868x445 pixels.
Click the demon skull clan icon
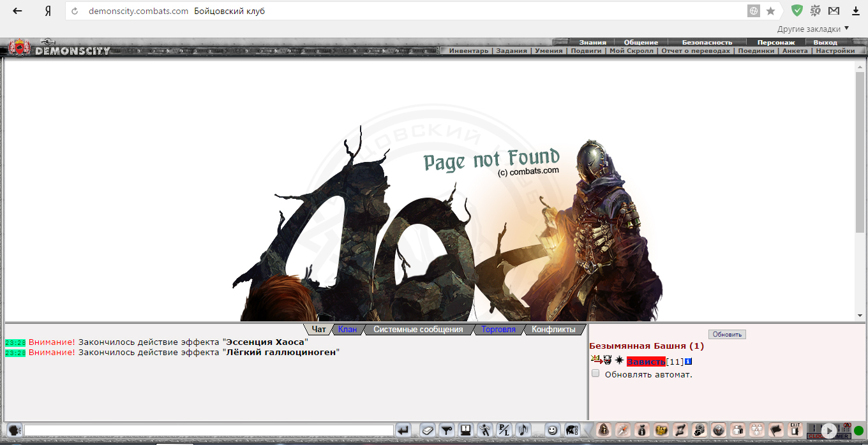pyautogui.click(x=608, y=361)
